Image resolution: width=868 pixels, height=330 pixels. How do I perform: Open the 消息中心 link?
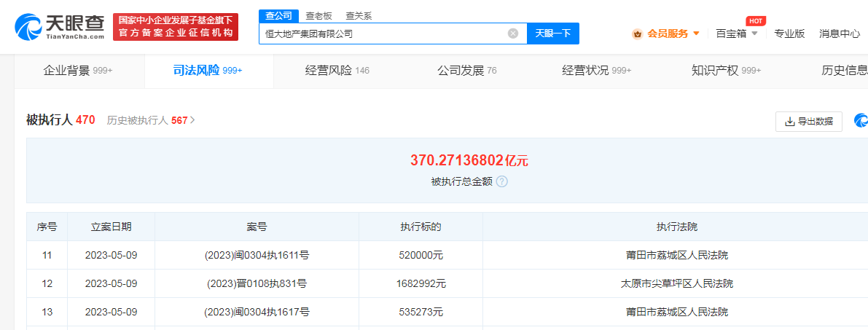(840, 34)
